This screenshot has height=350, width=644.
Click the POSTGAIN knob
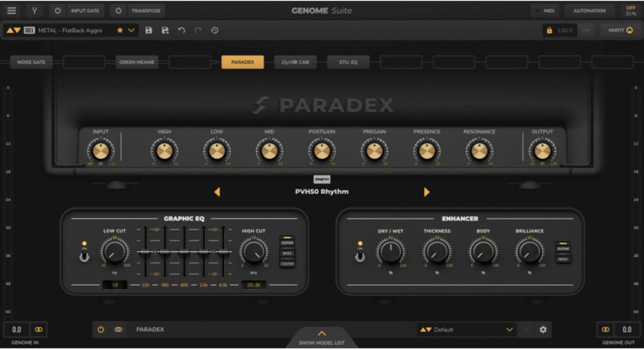pyautogui.click(x=322, y=151)
